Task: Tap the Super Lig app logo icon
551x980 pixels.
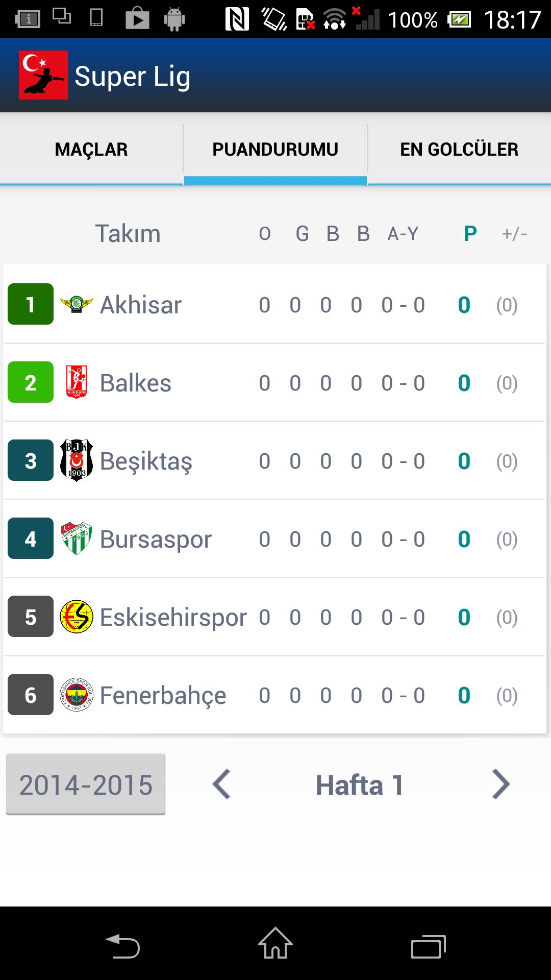Action: click(x=43, y=75)
